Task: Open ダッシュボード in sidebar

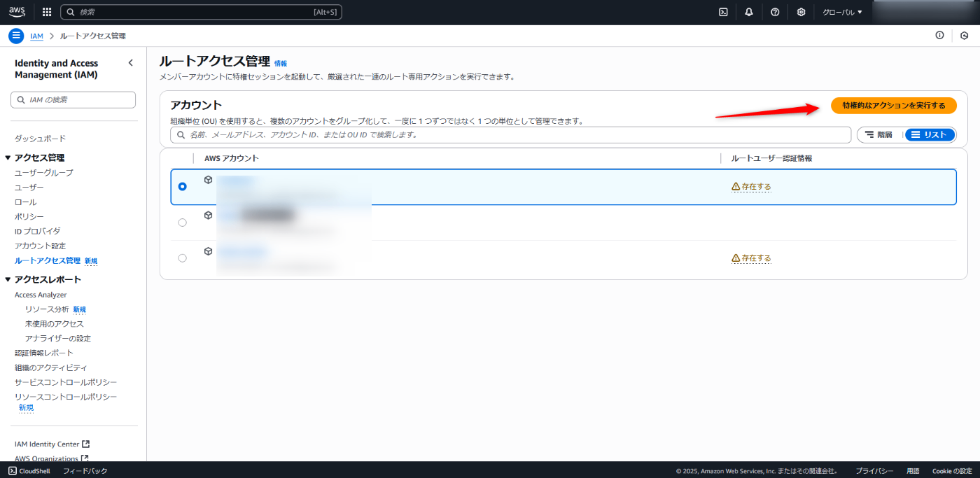Action: point(40,139)
